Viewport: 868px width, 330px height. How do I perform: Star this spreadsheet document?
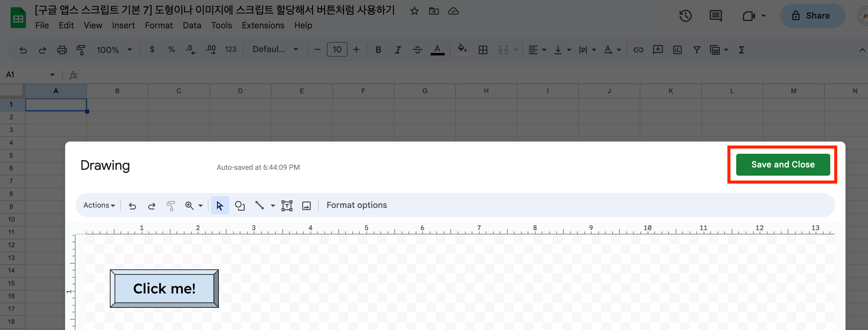coord(414,11)
